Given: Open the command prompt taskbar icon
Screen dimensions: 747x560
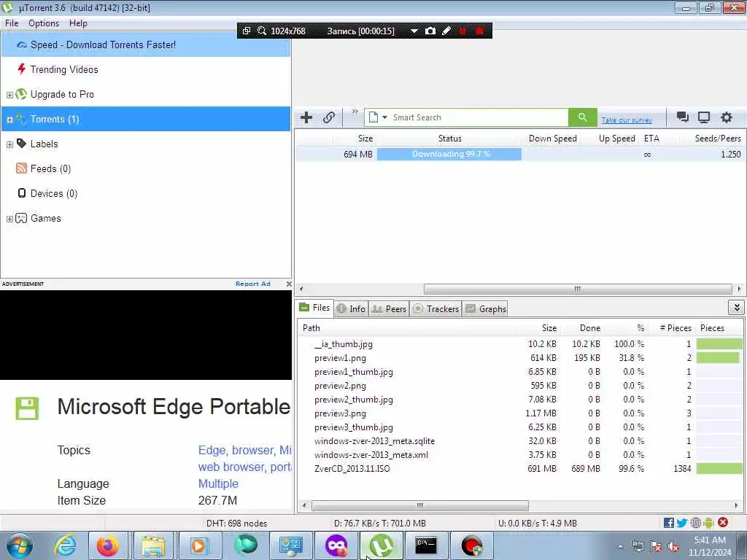Looking at the screenshot, I should point(425,545).
